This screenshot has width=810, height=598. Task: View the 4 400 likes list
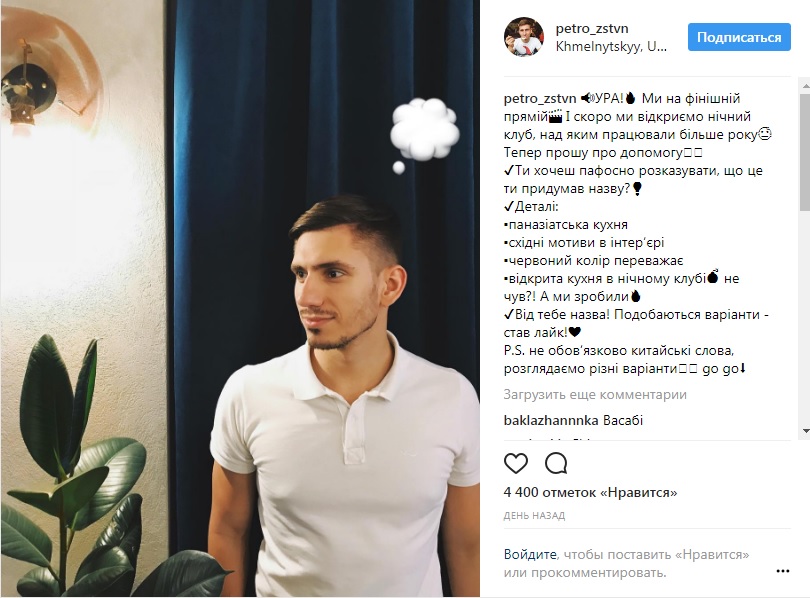click(590, 493)
